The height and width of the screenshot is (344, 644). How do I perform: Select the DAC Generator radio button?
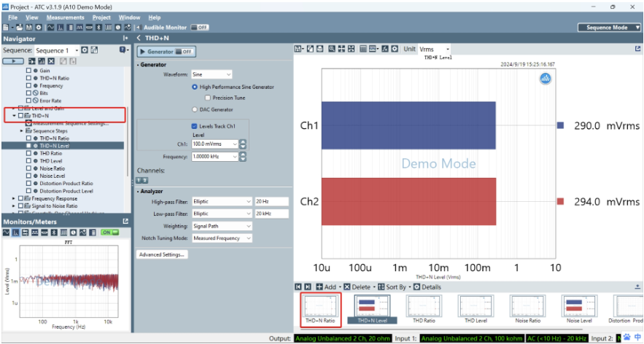click(x=195, y=109)
